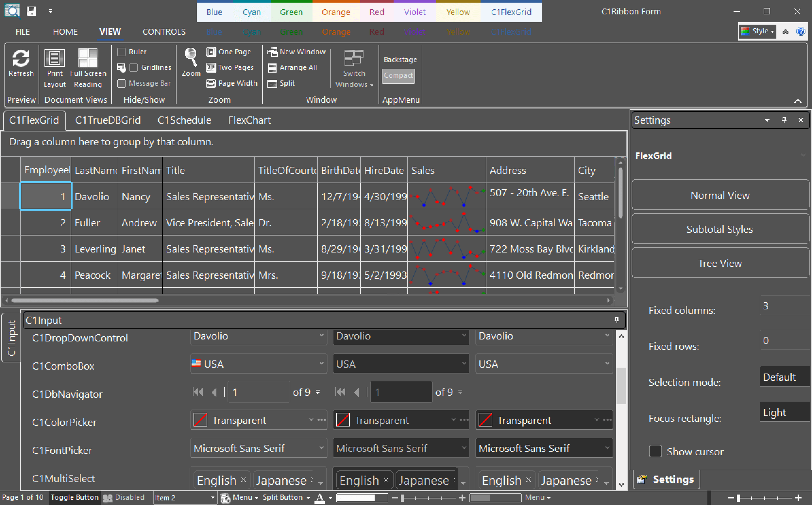Click the zoom-out minus at status bar right end
The image size is (812, 505).
click(731, 498)
